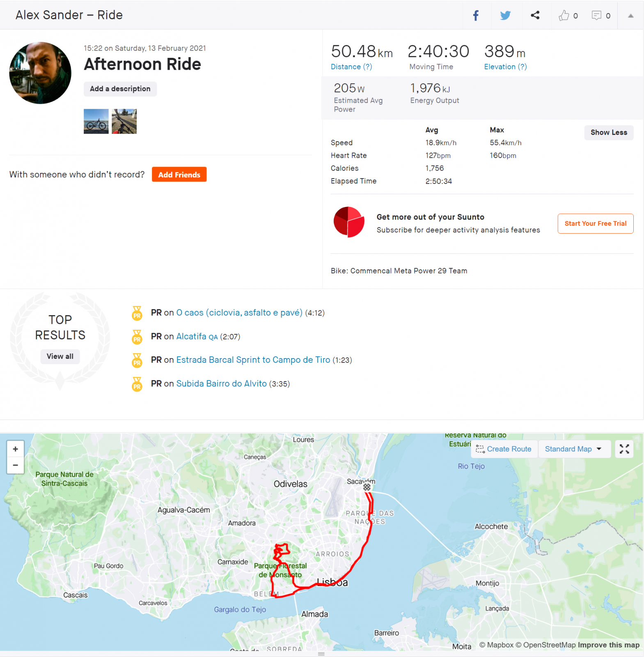Zoom out on the map
The height and width of the screenshot is (657, 644).
(x=15, y=465)
